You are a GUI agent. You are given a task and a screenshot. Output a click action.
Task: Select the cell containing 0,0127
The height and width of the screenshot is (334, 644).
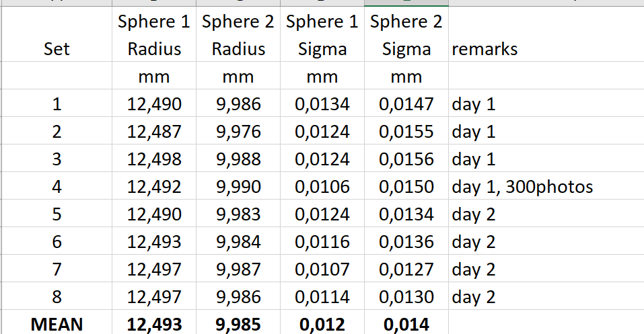[406, 269]
